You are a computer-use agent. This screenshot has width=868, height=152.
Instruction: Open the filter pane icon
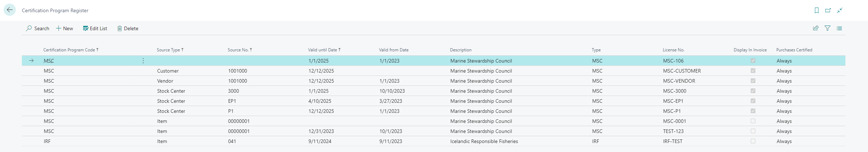click(x=827, y=28)
